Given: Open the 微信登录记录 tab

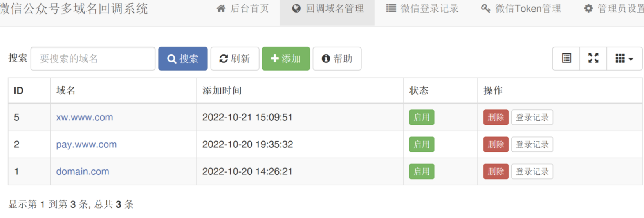Looking at the screenshot, I should pos(422,9).
